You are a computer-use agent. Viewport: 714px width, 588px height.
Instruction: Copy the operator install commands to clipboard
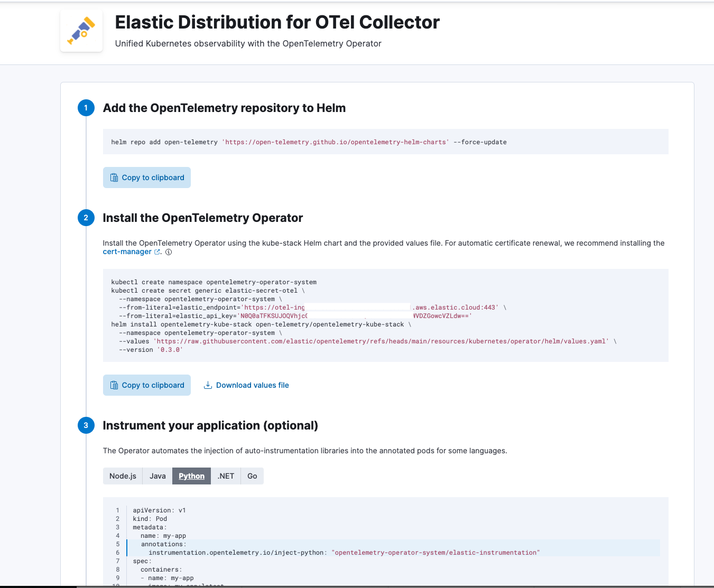coord(147,385)
